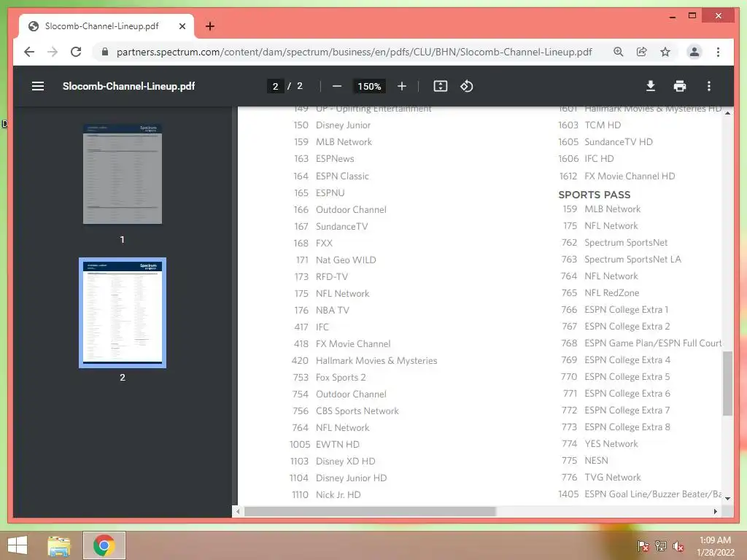The width and height of the screenshot is (747, 560).
Task: Open the Windows Start button
Action: pyautogui.click(x=18, y=545)
